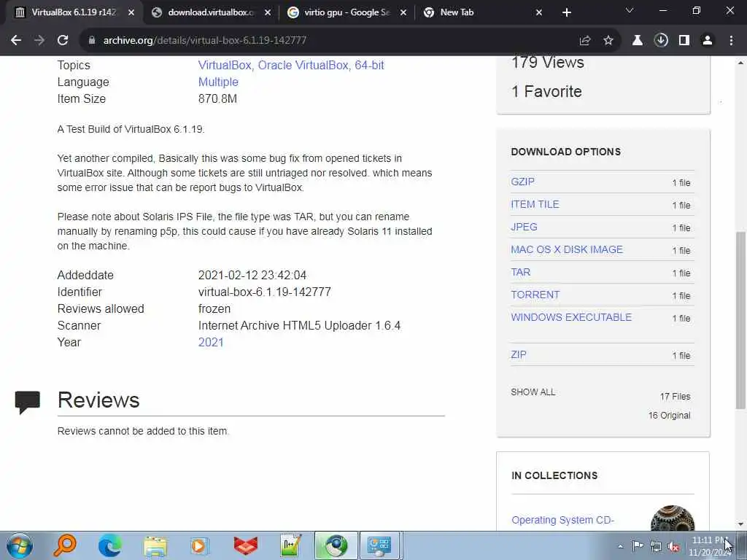This screenshot has height=560, width=747.
Task: Switch to the Chrome taskbar window
Action: click(x=336, y=545)
